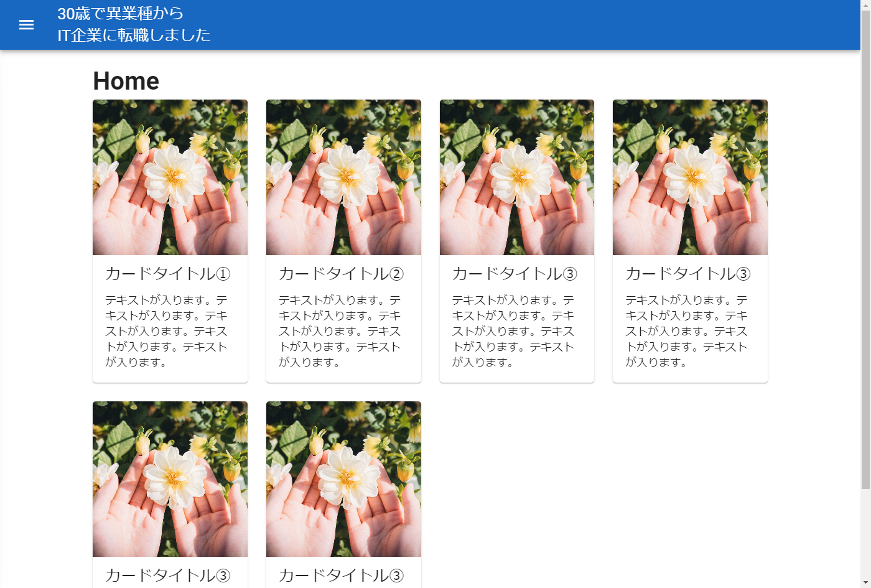The image size is (871, 588).
Task: Open the flower image of the fourth top-row card
Action: [690, 177]
